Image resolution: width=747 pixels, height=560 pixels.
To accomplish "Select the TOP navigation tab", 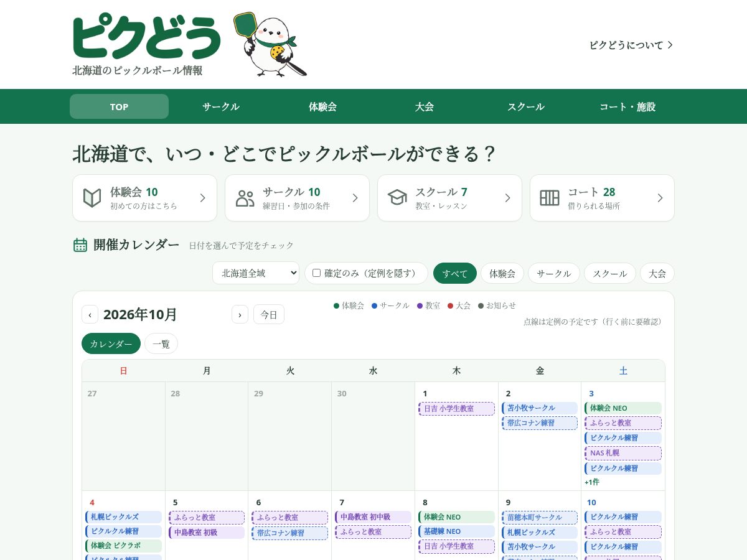I will pos(119,106).
